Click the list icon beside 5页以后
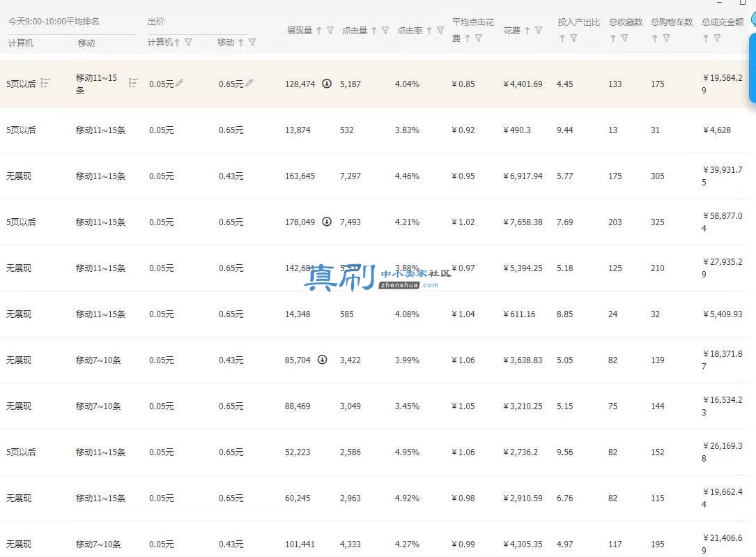Screen dimensions: 756x557 click(x=45, y=83)
